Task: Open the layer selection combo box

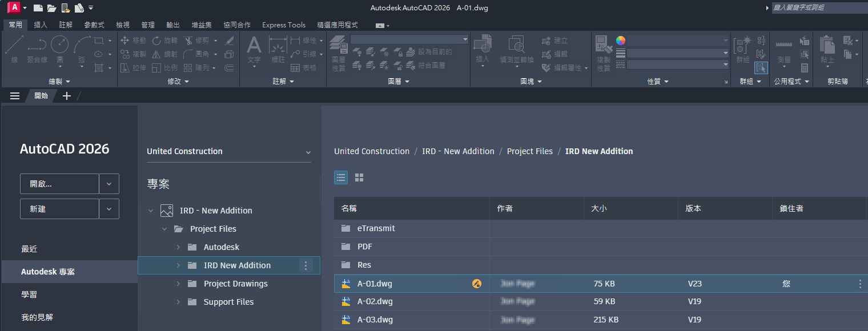Action: (409, 39)
